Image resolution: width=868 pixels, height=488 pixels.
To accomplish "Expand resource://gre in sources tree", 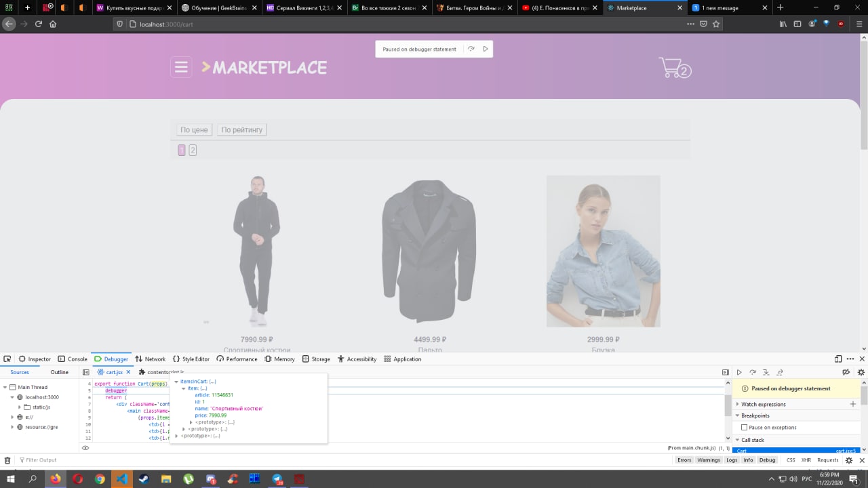I will tap(12, 427).
